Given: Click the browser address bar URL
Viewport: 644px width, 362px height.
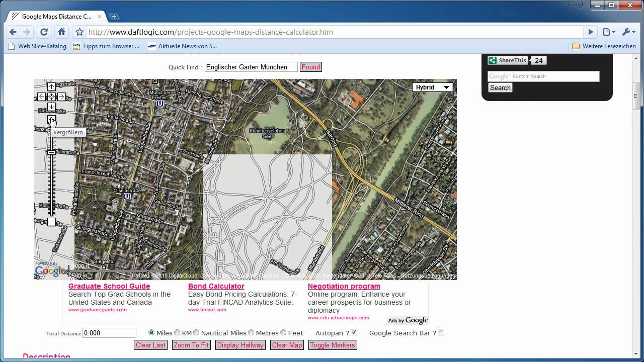Looking at the screenshot, I should point(210,32).
